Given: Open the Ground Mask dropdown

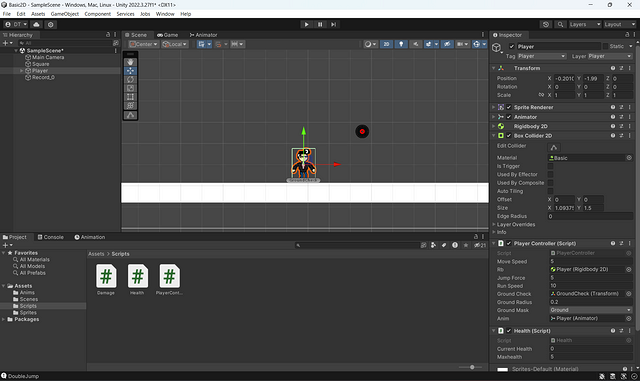Looking at the screenshot, I should coord(591,310).
